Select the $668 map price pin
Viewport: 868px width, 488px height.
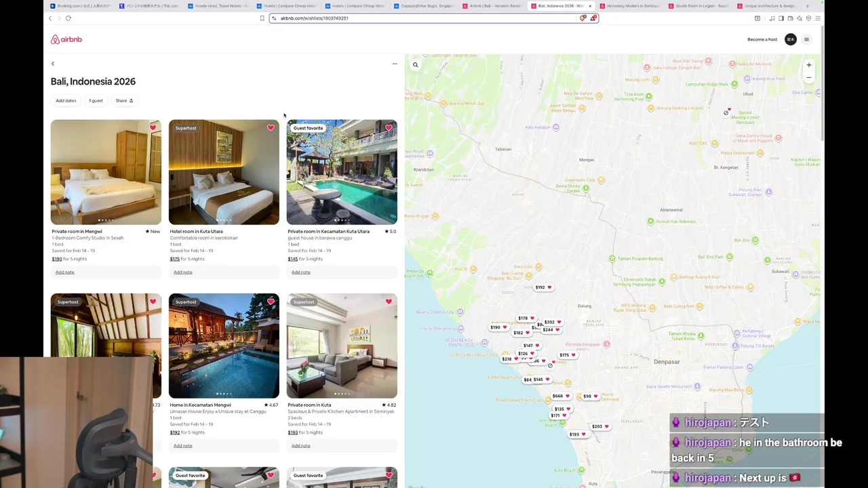pyautogui.click(x=561, y=396)
